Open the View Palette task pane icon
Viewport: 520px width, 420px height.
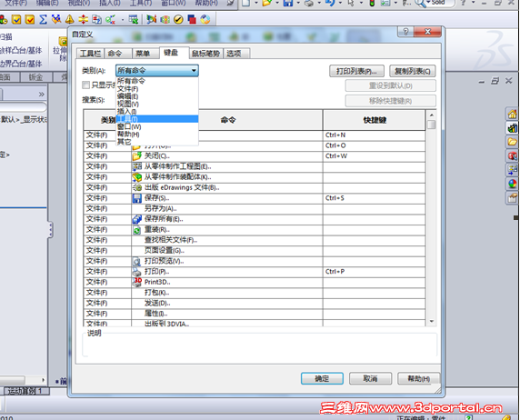coord(513,169)
